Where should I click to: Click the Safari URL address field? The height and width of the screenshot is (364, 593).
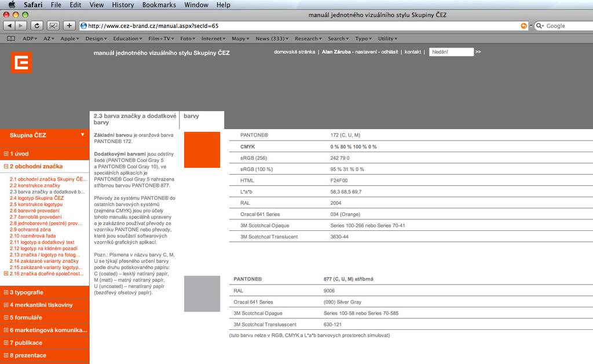click(x=303, y=25)
